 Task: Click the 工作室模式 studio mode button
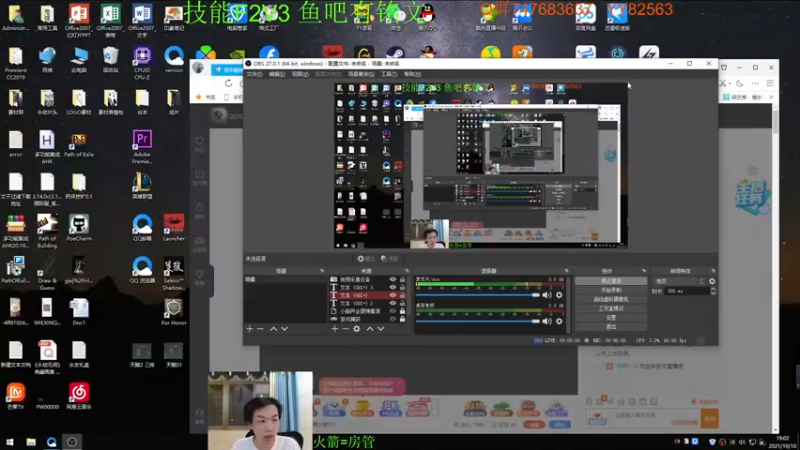611,309
